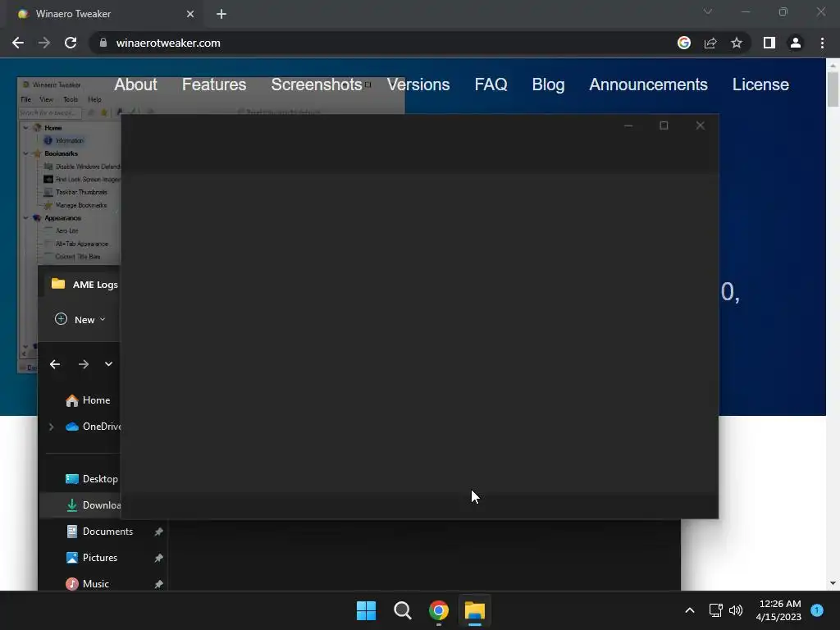Unpin Pictures using its pin icon
Viewport: 840px width, 630px height.
coord(158,558)
